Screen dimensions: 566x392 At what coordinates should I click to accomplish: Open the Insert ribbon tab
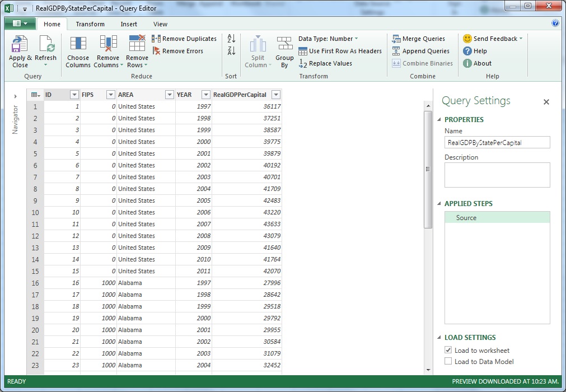click(x=129, y=24)
